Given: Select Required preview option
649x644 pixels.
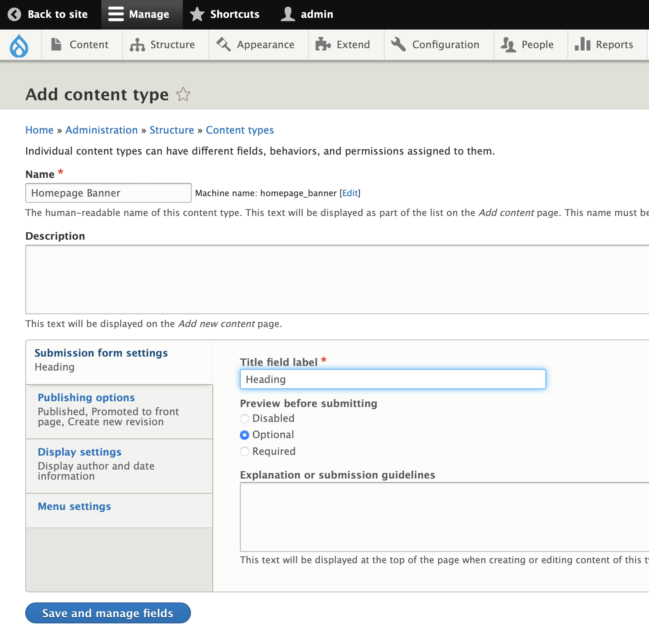Looking at the screenshot, I should pos(245,451).
